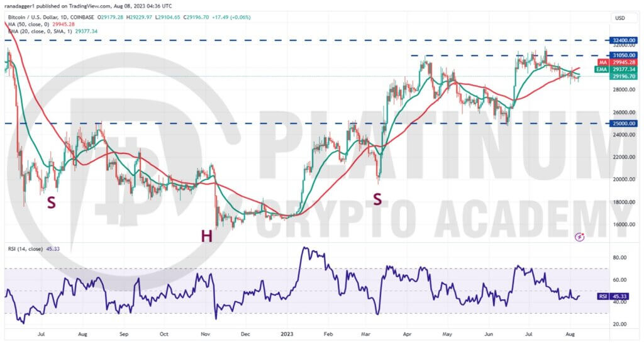Viewport: 644px width, 344px height.
Task: Click the current price label 29196.70
Action: [x=625, y=76]
